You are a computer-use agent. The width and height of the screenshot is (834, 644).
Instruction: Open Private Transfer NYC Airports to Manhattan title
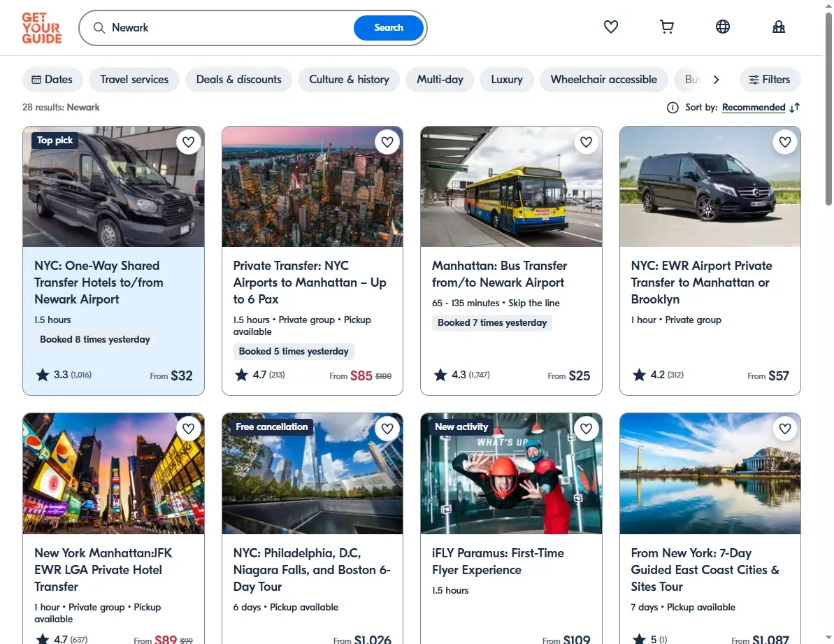(310, 282)
